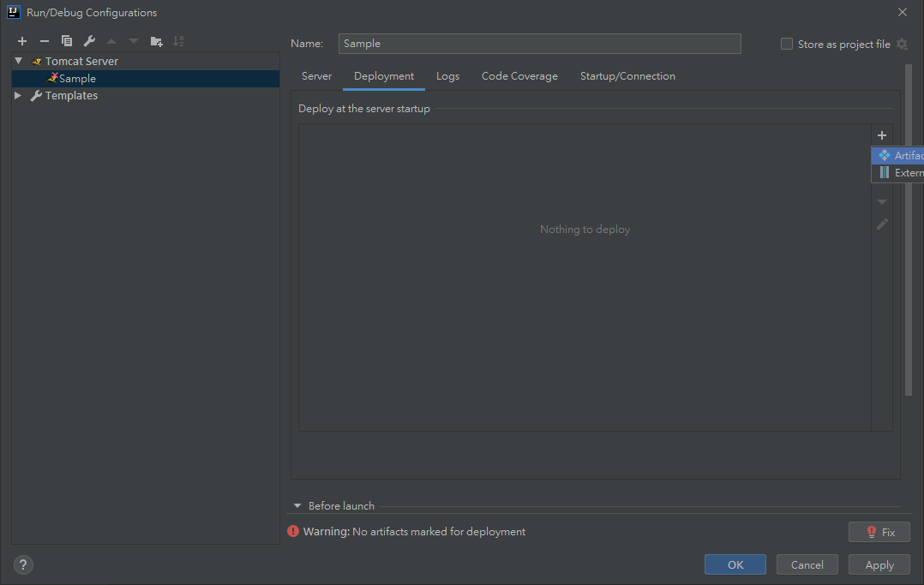This screenshot has height=585, width=924.
Task: Move configuration up arrow
Action: (111, 41)
